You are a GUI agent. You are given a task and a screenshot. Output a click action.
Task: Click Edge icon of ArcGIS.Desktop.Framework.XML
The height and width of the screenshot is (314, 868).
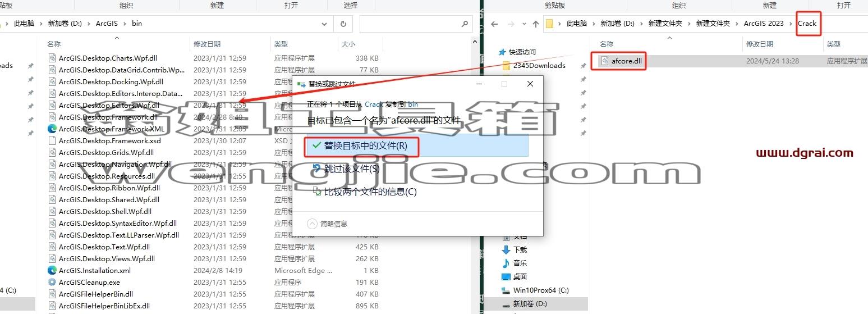(52, 129)
